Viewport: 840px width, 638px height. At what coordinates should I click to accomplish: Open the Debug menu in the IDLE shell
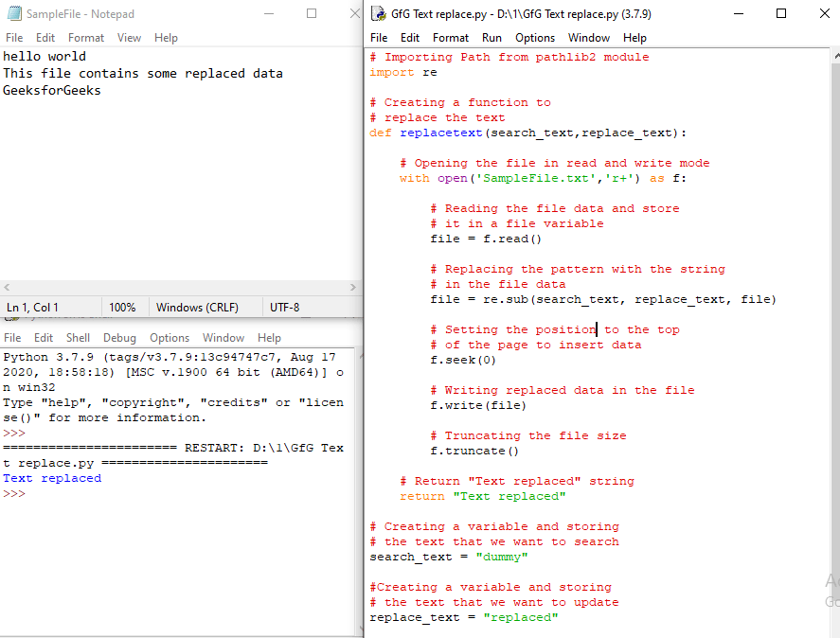pos(118,337)
